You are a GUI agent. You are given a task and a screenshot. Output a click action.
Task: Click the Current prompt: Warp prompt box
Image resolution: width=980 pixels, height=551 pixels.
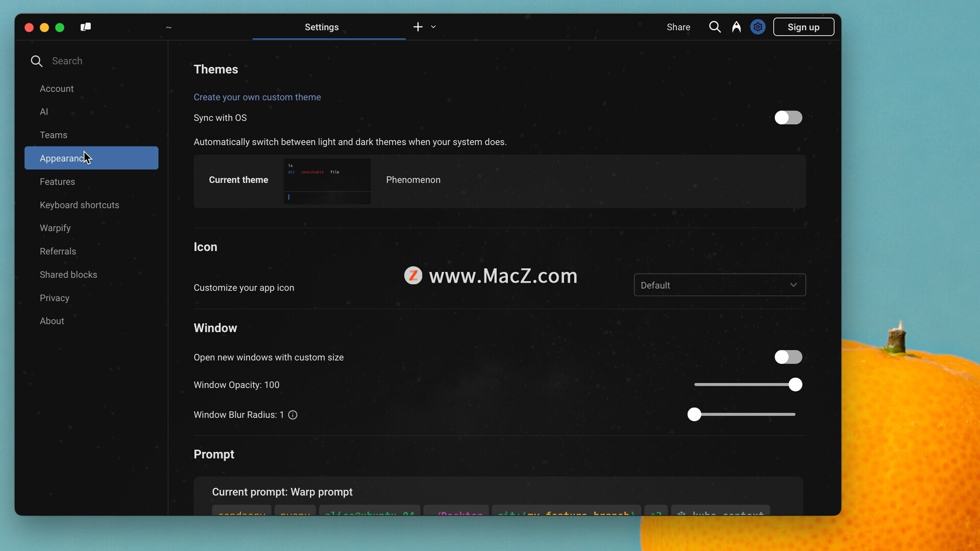click(x=498, y=496)
